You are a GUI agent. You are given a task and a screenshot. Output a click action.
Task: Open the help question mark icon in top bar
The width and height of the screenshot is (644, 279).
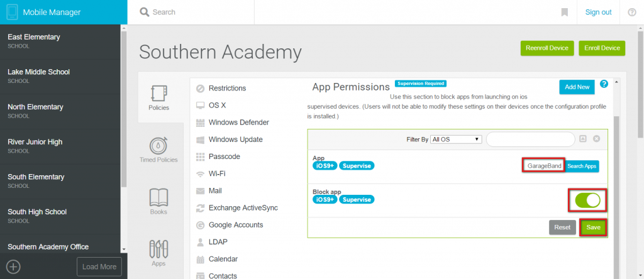632,13
